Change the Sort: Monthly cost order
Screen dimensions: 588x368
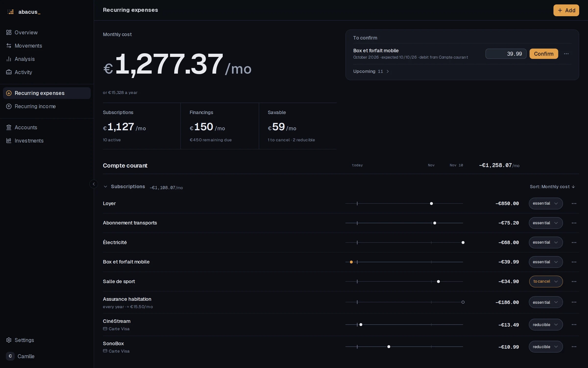tap(552, 187)
